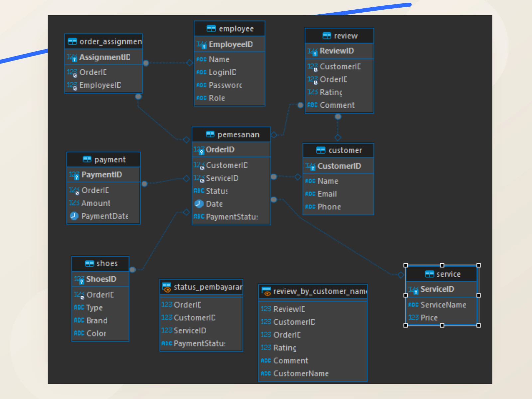Click the key icon beside EmployeeID in employee table
The width and height of the screenshot is (532, 399).
point(201,45)
